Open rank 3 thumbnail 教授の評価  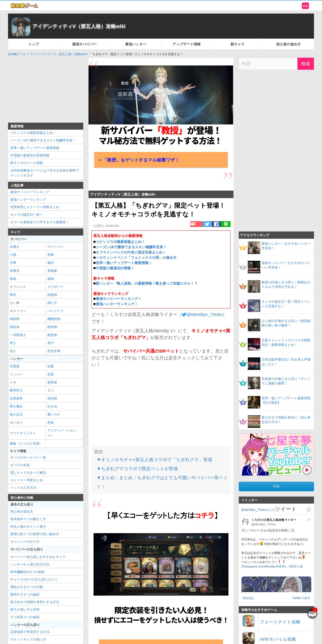(x=254, y=286)
